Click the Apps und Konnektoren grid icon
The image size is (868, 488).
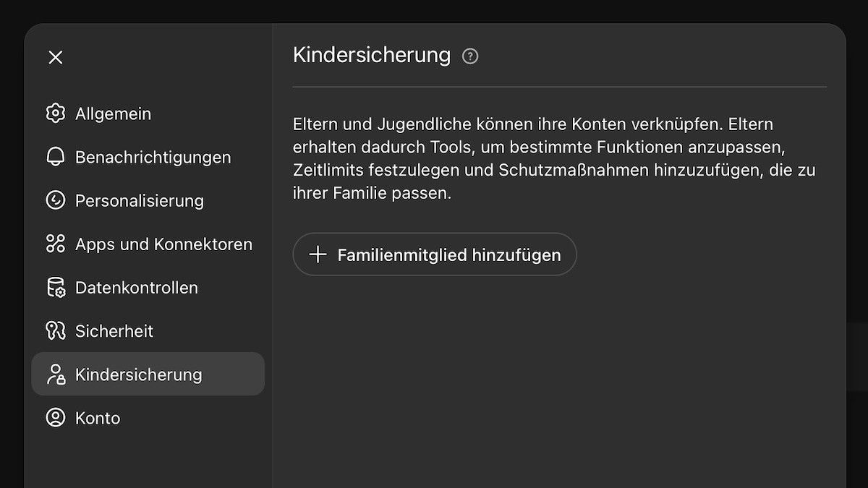[56, 244]
